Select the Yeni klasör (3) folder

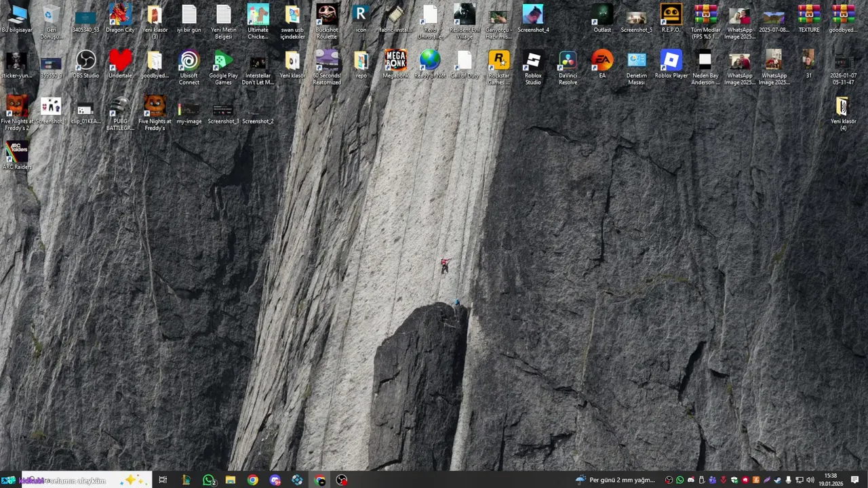(x=155, y=22)
